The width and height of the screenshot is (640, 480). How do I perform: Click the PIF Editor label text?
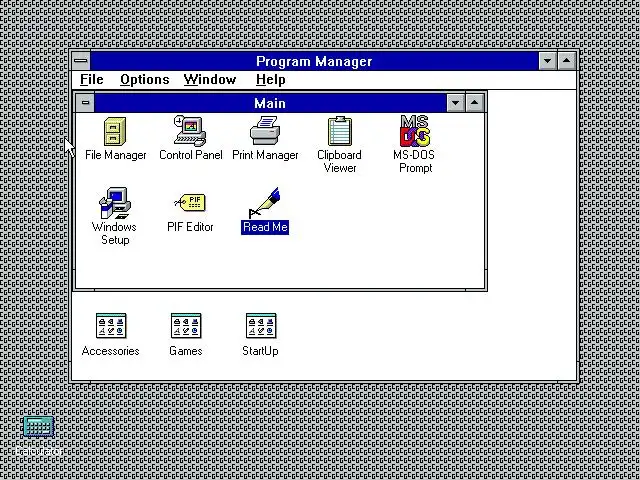(x=190, y=227)
